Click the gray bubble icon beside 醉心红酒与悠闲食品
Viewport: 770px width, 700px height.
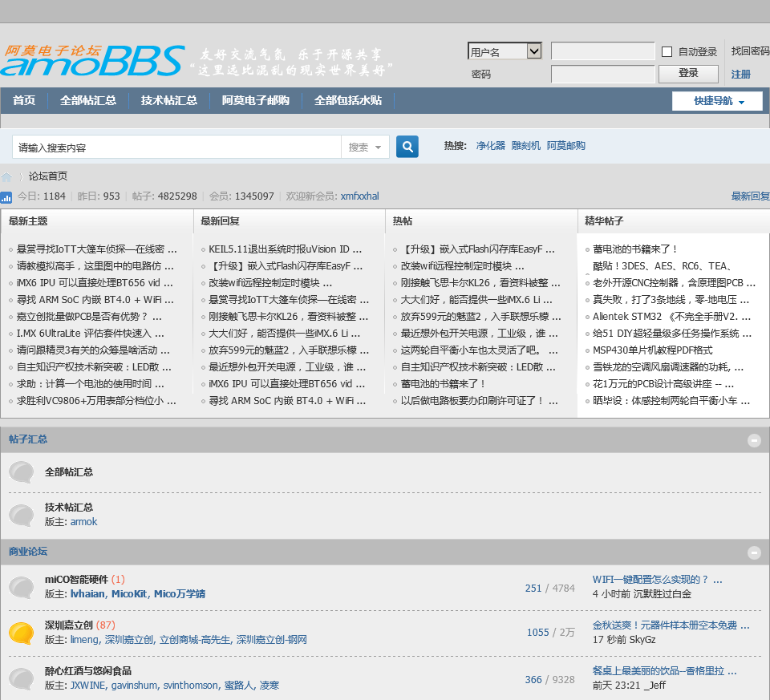click(21, 678)
